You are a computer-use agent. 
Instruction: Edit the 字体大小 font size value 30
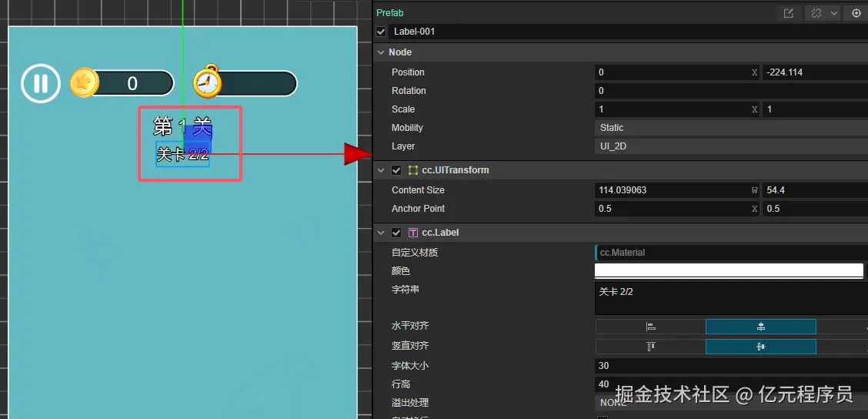click(x=731, y=366)
